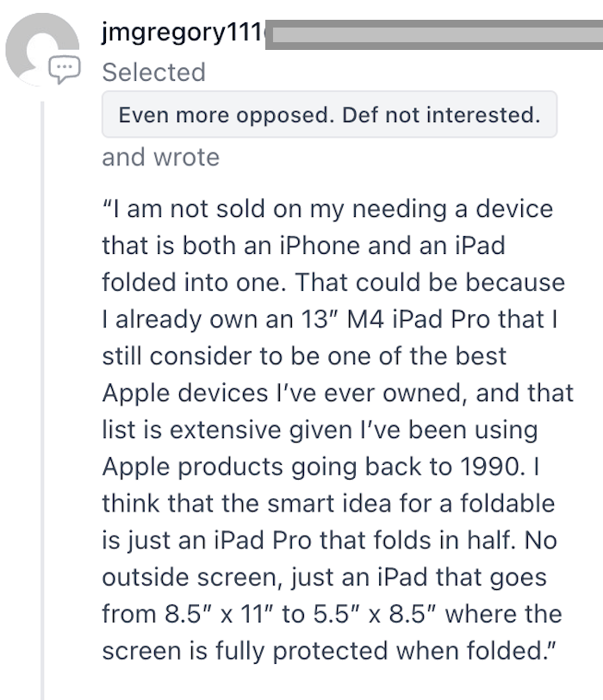Click the words 'smart idea for a foldable'
603x700 pixels.
[411, 504]
